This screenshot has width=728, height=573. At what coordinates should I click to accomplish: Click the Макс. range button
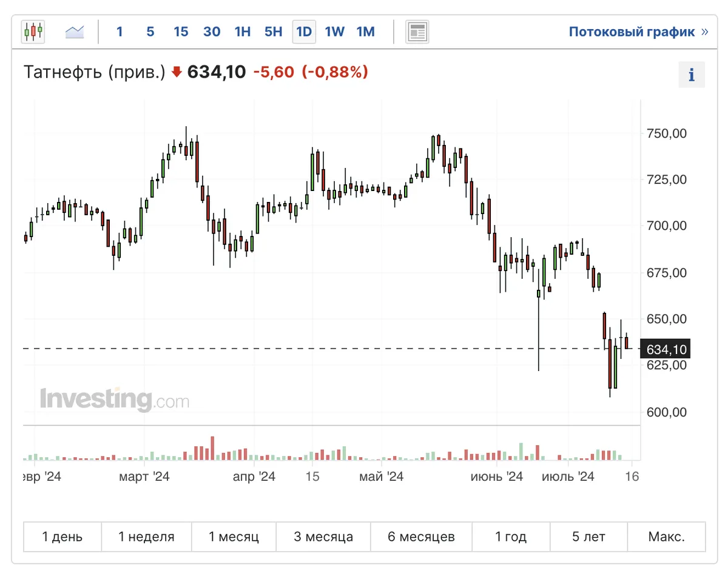(666, 537)
